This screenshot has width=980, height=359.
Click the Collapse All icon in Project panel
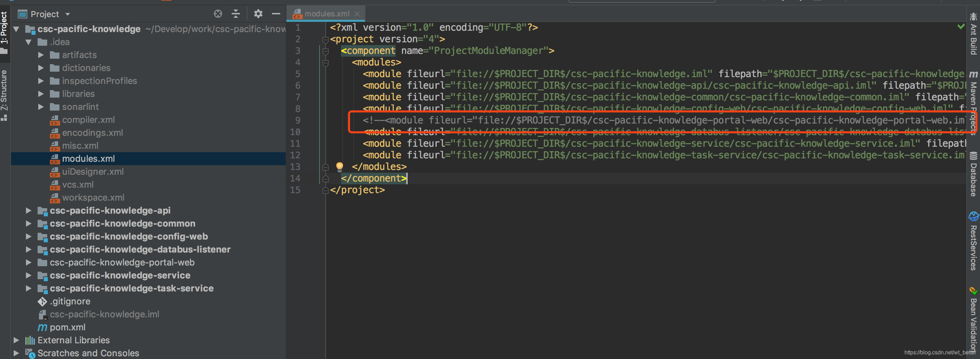click(x=236, y=14)
